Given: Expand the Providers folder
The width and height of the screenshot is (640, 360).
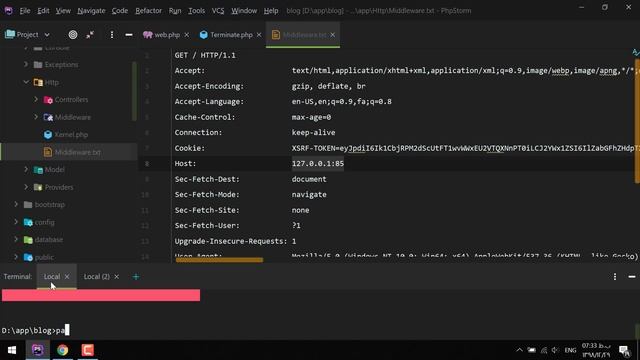Looking at the screenshot, I should click(x=26, y=187).
